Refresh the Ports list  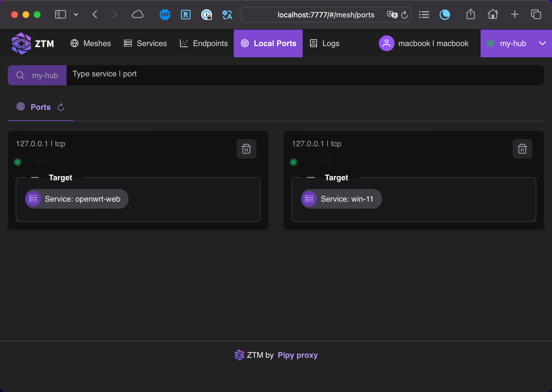tap(61, 107)
